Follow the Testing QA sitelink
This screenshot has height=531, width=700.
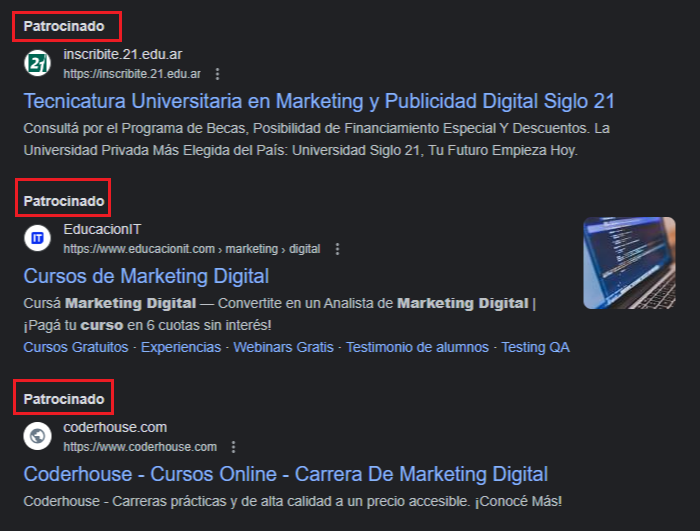pyautogui.click(x=536, y=347)
